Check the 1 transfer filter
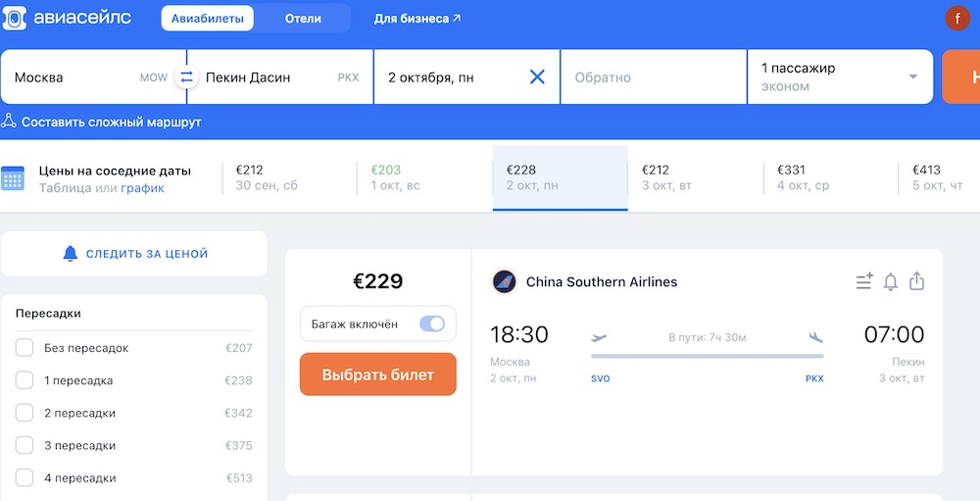980x501 pixels. (24, 380)
